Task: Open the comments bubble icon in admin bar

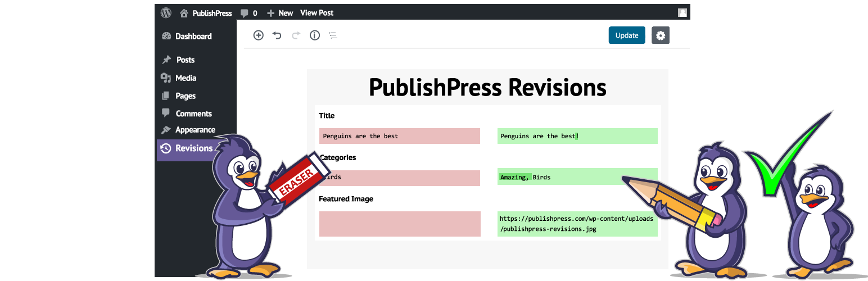Action: point(244,13)
